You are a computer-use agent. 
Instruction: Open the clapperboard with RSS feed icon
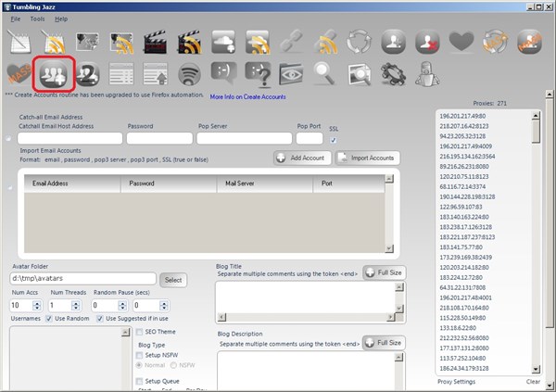[x=190, y=42]
